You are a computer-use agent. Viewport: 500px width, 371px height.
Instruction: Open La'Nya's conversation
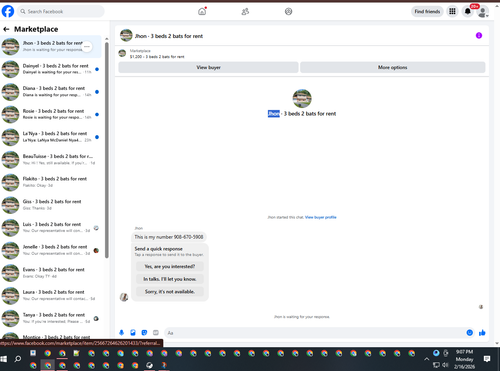point(51,137)
